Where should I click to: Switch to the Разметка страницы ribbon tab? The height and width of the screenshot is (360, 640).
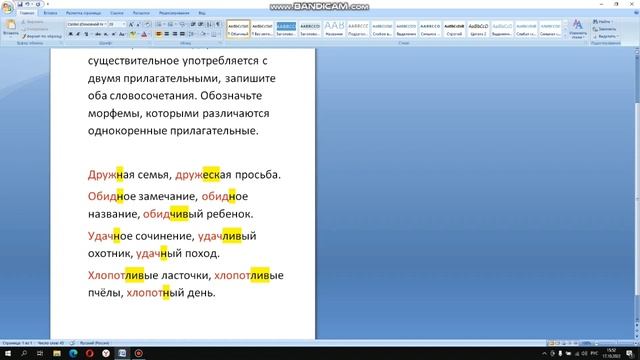pos(83,13)
